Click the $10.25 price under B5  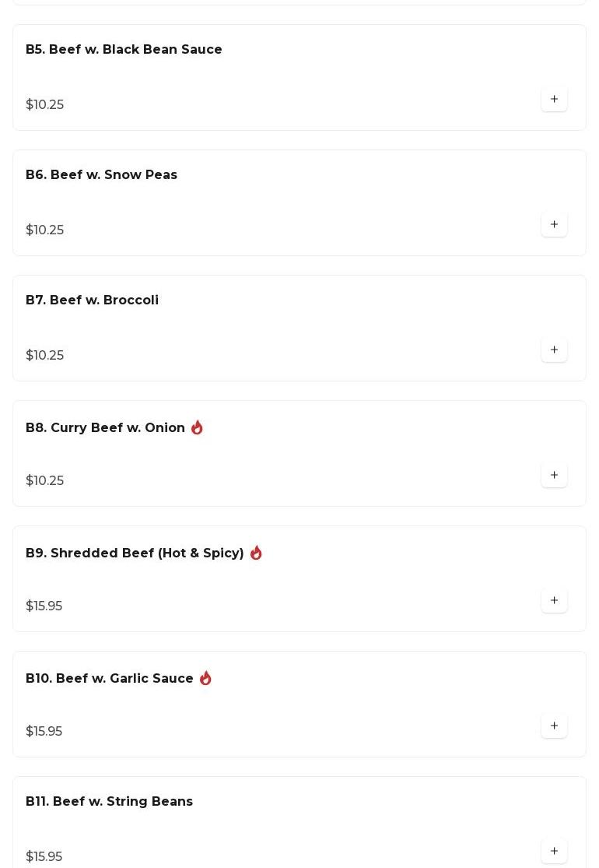(44, 105)
